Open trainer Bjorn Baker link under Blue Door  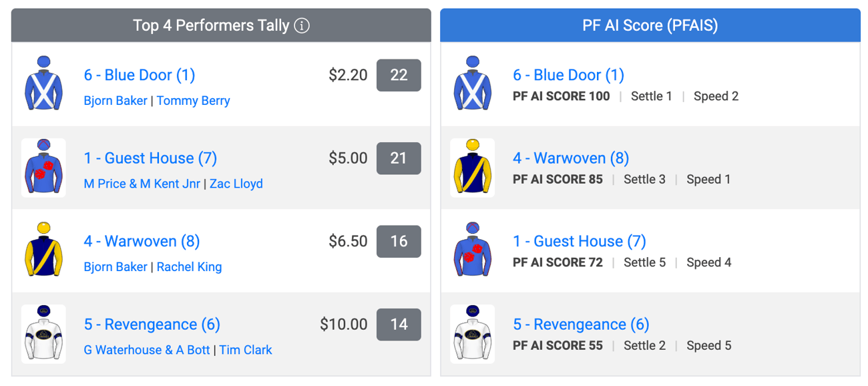coord(116,101)
